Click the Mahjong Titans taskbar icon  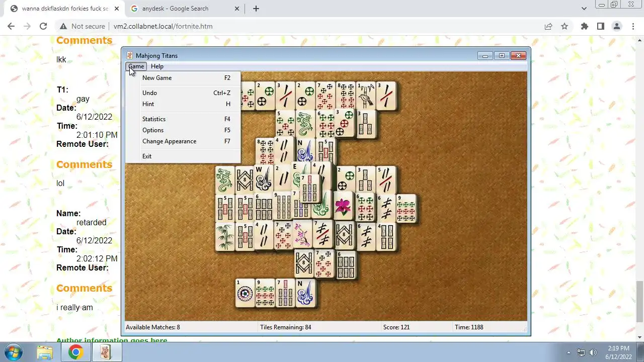(106, 352)
